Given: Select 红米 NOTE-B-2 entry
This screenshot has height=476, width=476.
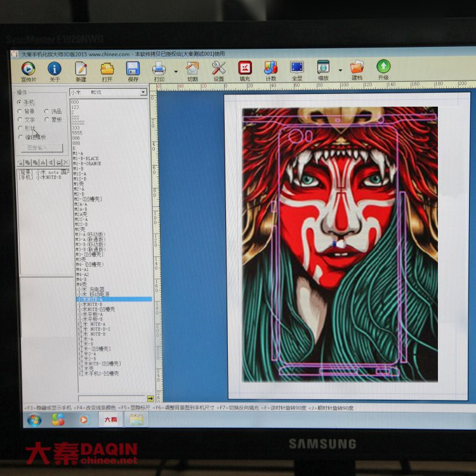Looking at the screenshot, I should [x=95, y=329].
